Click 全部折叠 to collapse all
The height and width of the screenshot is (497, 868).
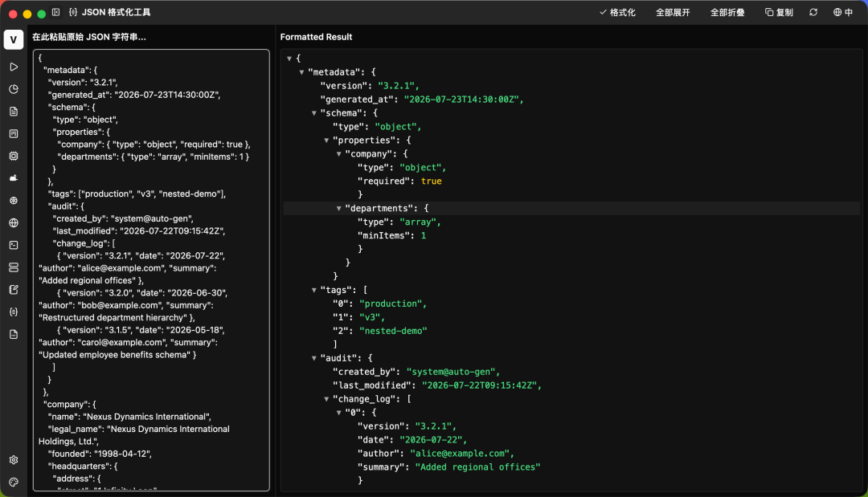(x=727, y=12)
